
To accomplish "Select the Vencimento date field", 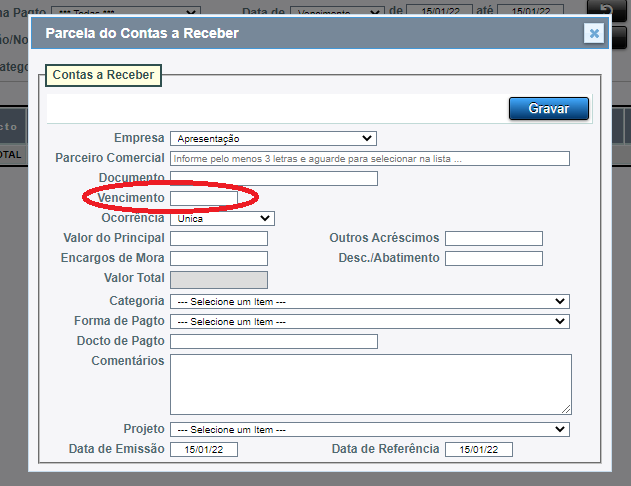I will (204, 198).
